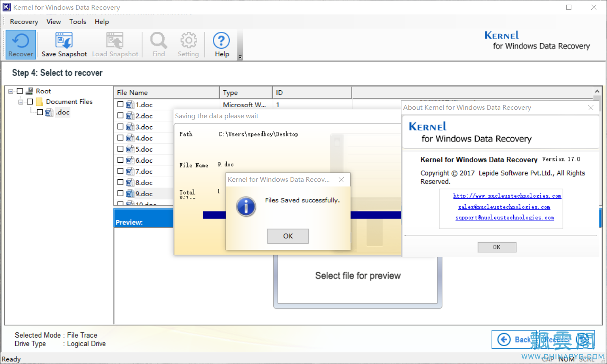
Task: Select the .doc tree item
Action: 63,112
